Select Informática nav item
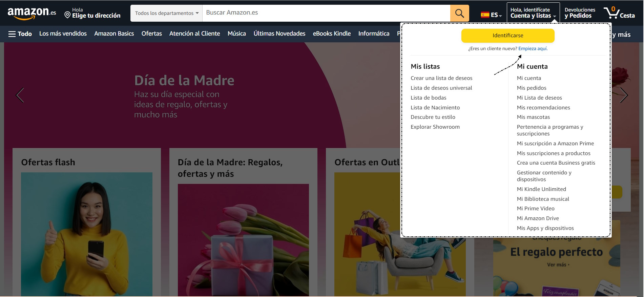 [374, 34]
